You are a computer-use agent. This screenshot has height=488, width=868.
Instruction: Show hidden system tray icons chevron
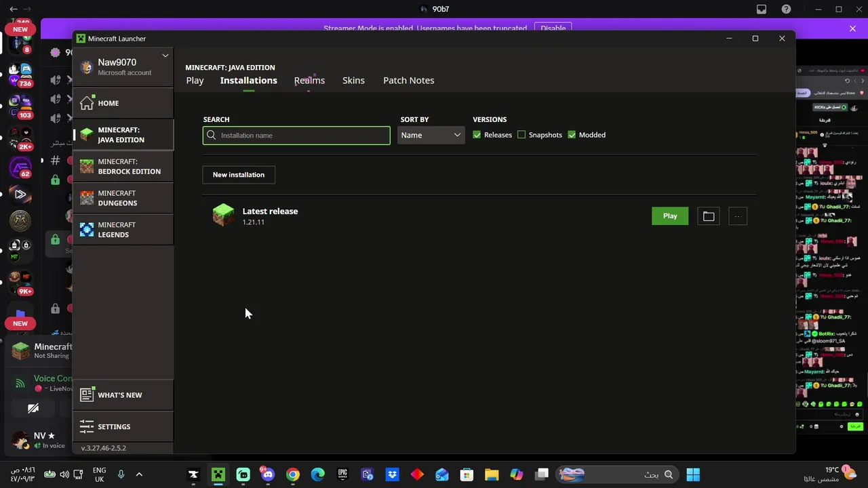pyautogui.click(x=139, y=474)
